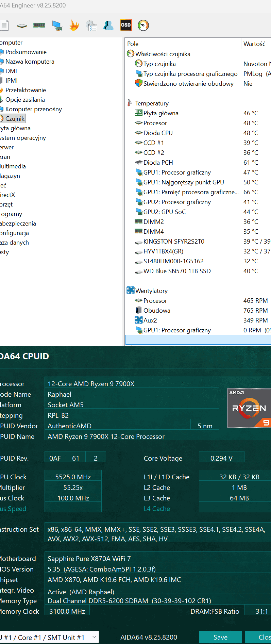This screenshot has height=644, width=271.
Task: Open Opcje zasilania in the tree
Action: click(x=25, y=100)
